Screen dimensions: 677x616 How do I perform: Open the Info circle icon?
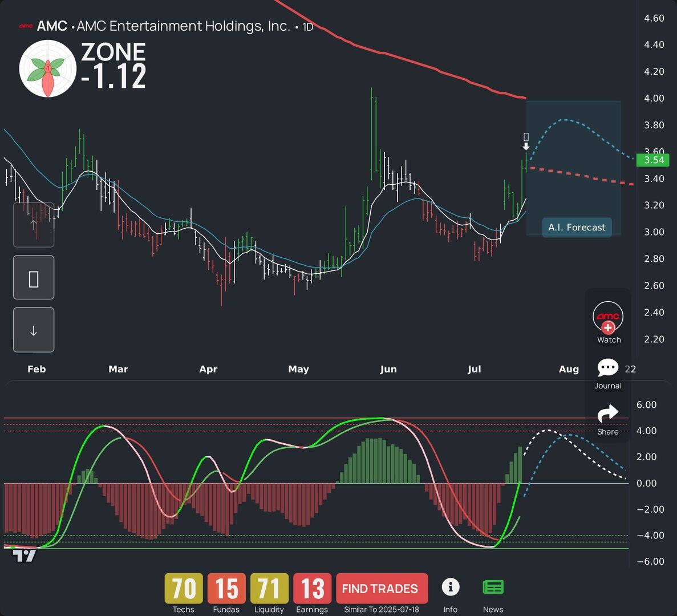pos(451,587)
